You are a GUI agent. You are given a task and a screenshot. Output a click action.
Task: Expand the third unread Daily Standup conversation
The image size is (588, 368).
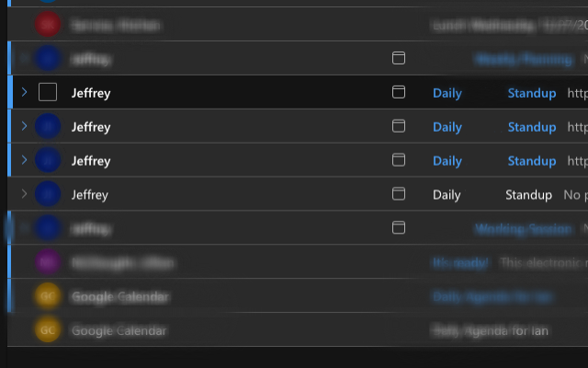coord(24,161)
